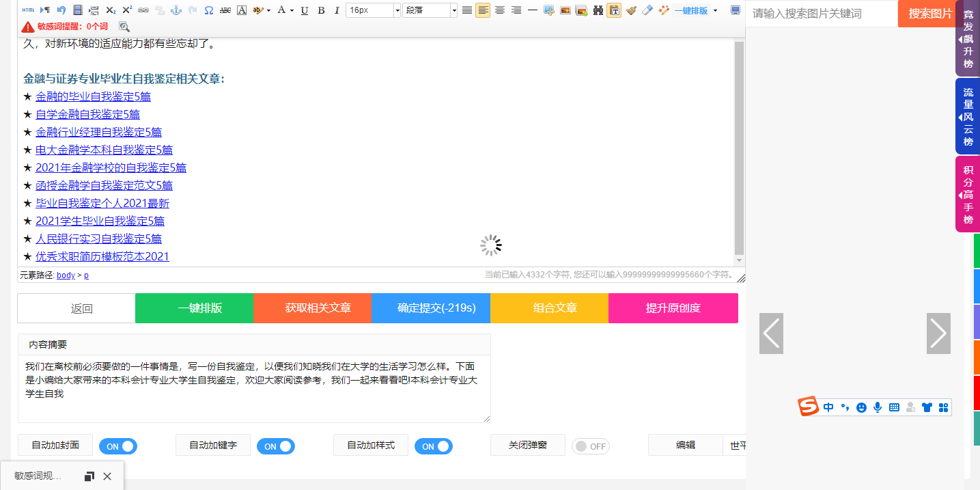Undo the last edit
This screenshot has height=490, width=980.
61,10
